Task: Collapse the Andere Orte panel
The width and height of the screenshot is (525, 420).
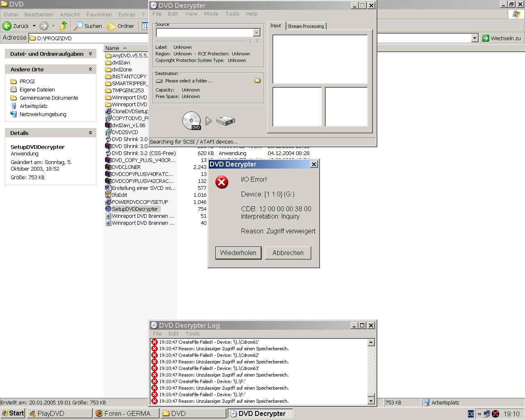Action: [x=90, y=69]
